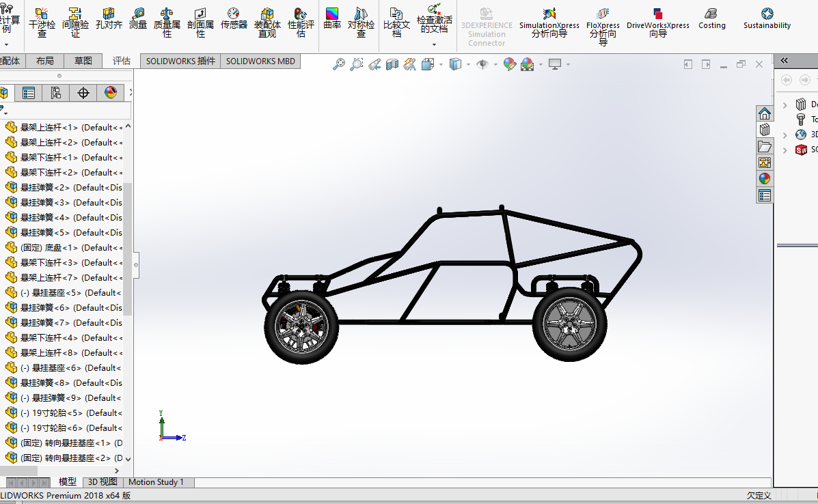Expand the filter dropdown in feature tree
The width and height of the screenshot is (818, 504).
4,111
